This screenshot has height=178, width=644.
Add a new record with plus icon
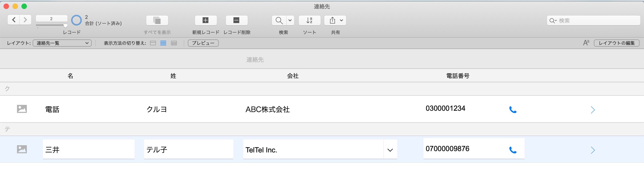pyautogui.click(x=205, y=20)
